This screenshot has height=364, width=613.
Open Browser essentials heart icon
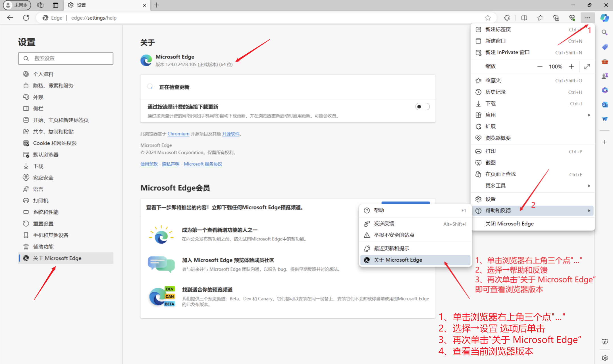coord(572,18)
